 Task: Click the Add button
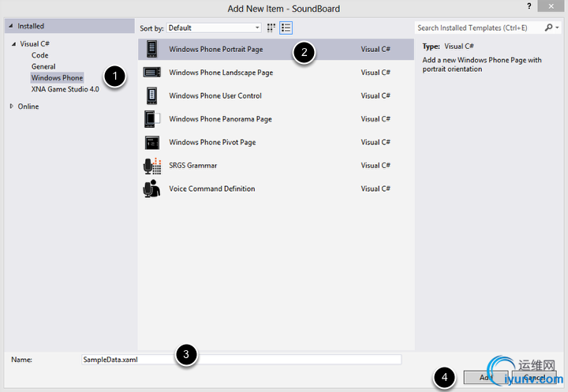[x=486, y=378]
